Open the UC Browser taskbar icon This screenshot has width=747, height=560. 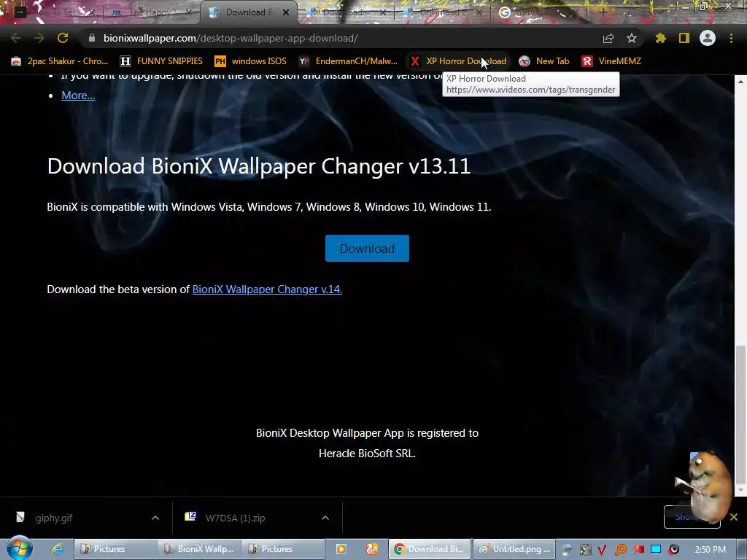pyautogui.click(x=372, y=549)
